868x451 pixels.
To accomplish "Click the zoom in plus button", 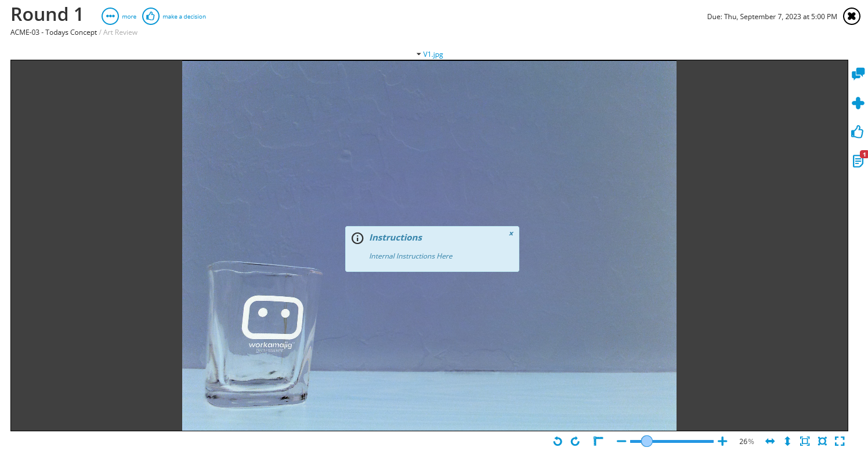I will point(722,441).
